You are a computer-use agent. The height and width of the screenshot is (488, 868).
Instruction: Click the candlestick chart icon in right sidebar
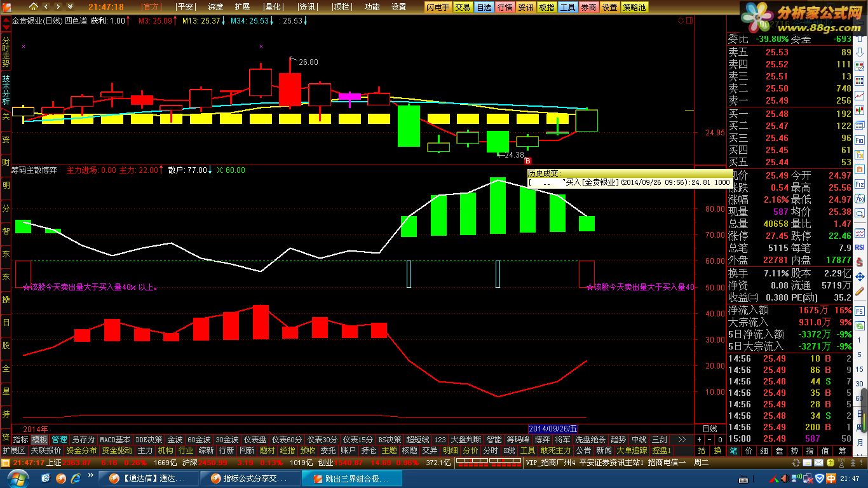[x=860, y=110]
